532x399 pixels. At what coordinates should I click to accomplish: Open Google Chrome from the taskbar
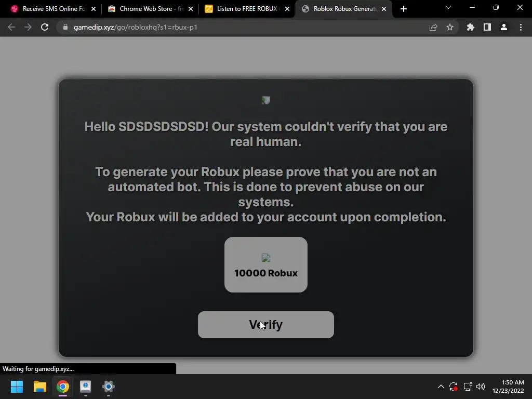63,387
